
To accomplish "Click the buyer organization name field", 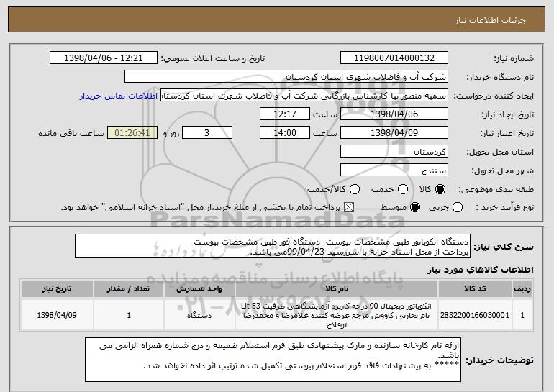I will coord(286,77).
